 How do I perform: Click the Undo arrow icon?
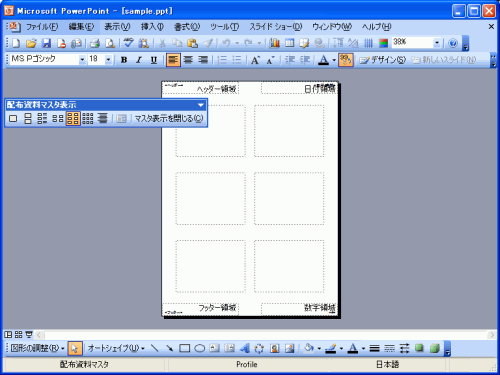pyautogui.click(x=226, y=43)
